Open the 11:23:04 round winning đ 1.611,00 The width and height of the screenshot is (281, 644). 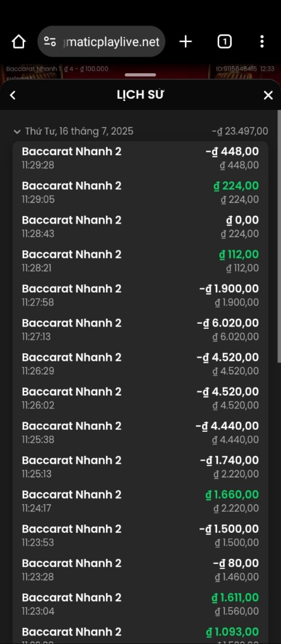140,604
